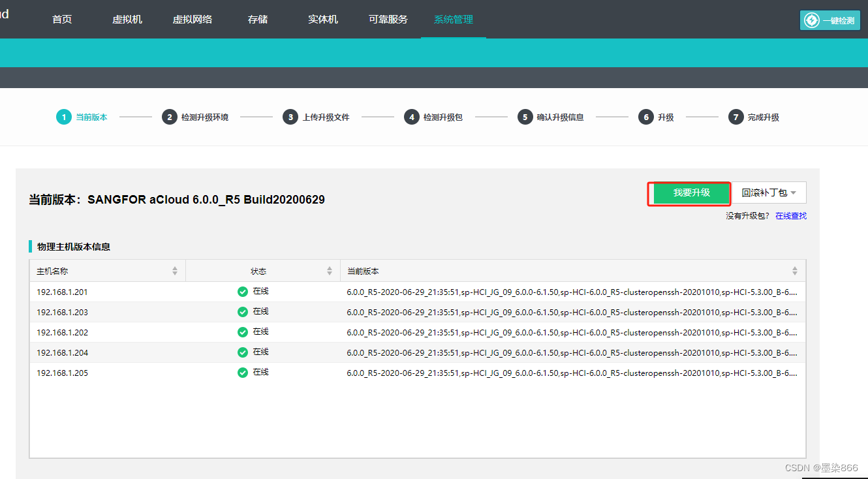Click the 物理主机版本信息 section title
This screenshot has height=479, width=868.
pos(74,247)
